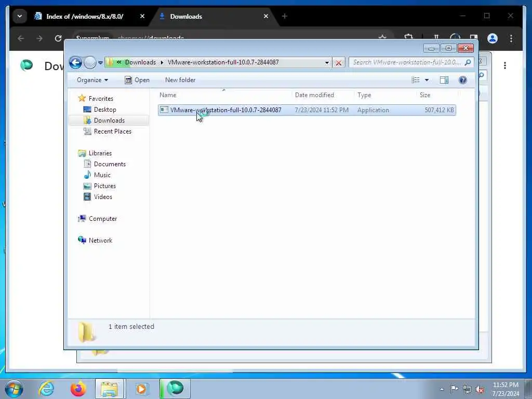Open Explorer help icon

(x=463, y=80)
